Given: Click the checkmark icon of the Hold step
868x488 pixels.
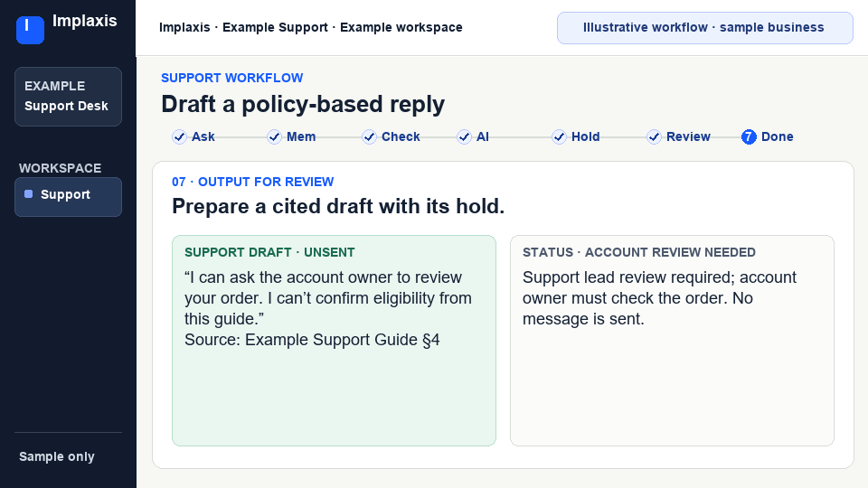Looking at the screenshot, I should tap(559, 136).
